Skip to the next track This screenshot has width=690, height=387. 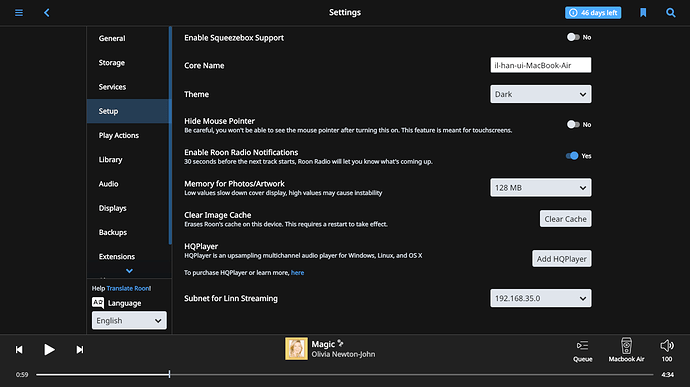[x=80, y=350]
